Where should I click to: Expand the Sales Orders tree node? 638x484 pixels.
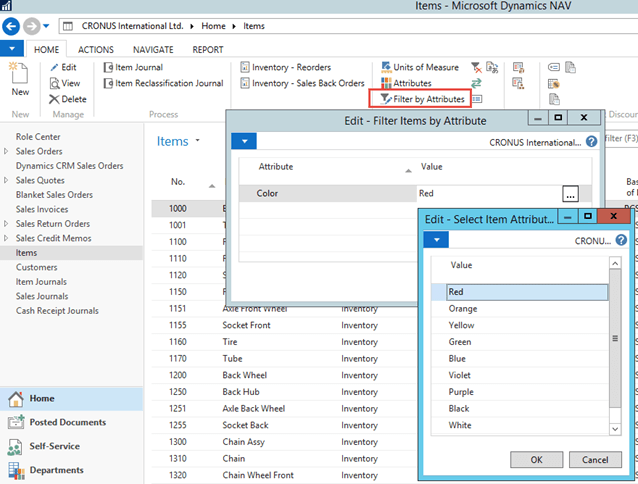pos(6,151)
